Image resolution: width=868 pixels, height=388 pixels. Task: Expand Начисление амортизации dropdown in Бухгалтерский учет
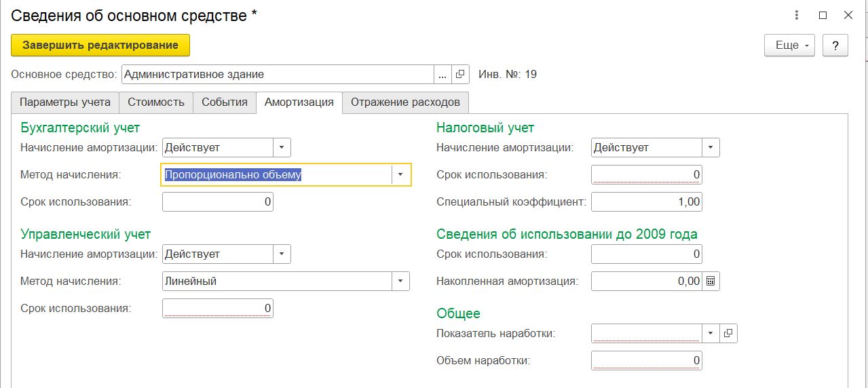(x=282, y=147)
